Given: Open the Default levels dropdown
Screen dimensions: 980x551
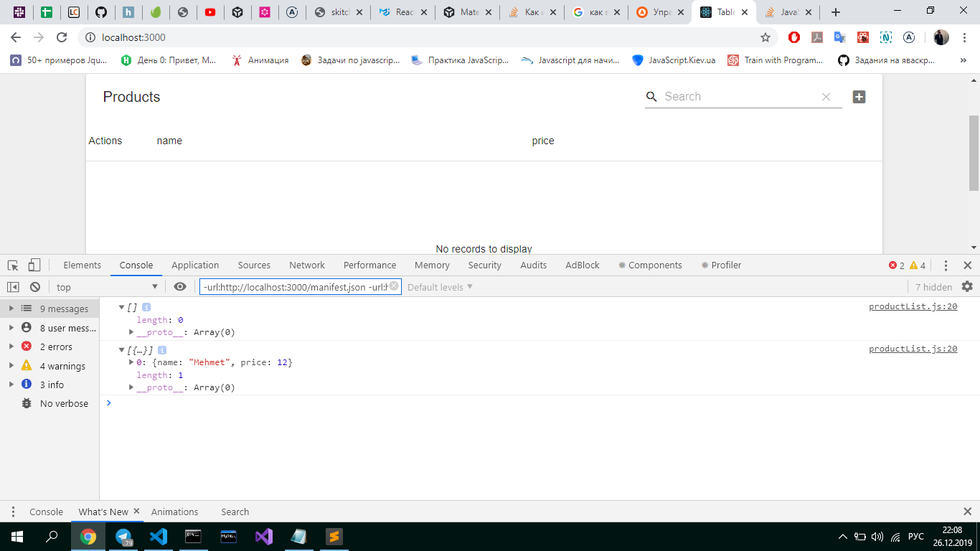Looking at the screenshot, I should 440,287.
